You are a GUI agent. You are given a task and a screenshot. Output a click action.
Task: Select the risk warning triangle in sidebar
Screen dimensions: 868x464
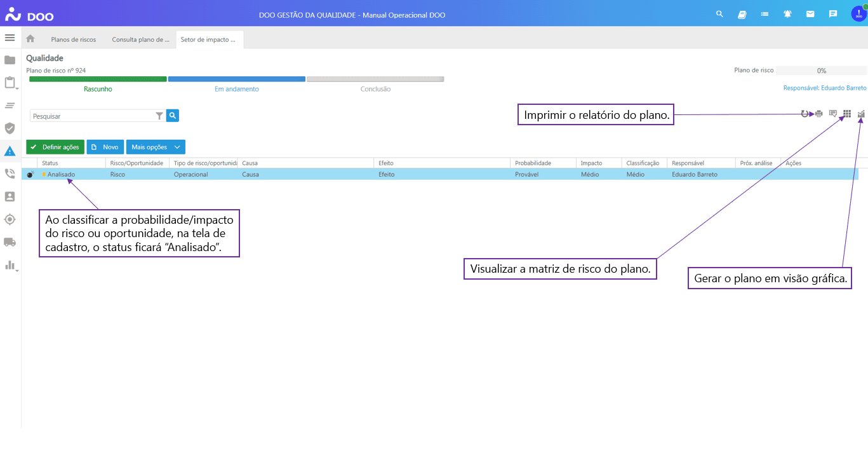click(10, 151)
